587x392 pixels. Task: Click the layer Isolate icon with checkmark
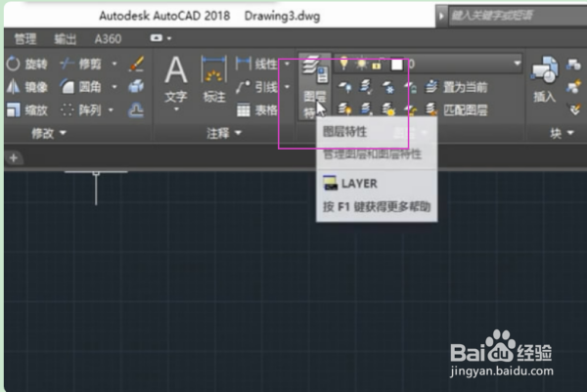pyautogui.click(x=366, y=87)
